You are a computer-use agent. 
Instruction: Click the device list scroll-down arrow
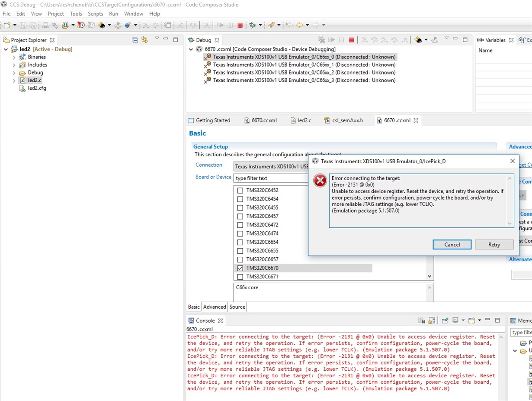click(x=429, y=276)
